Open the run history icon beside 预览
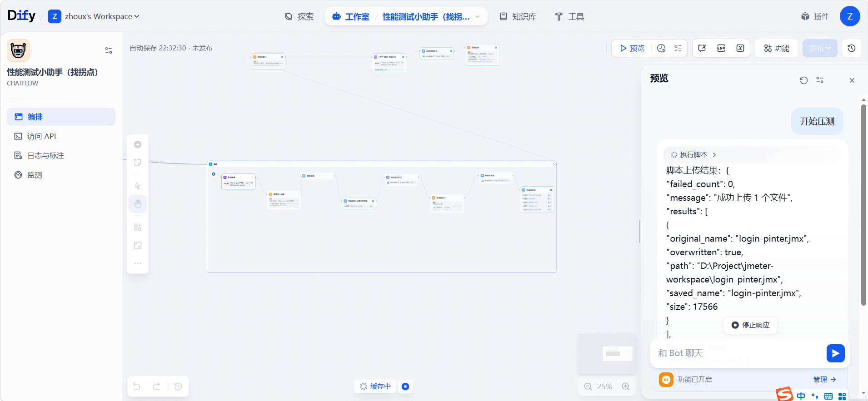The image size is (868, 401). (x=661, y=48)
